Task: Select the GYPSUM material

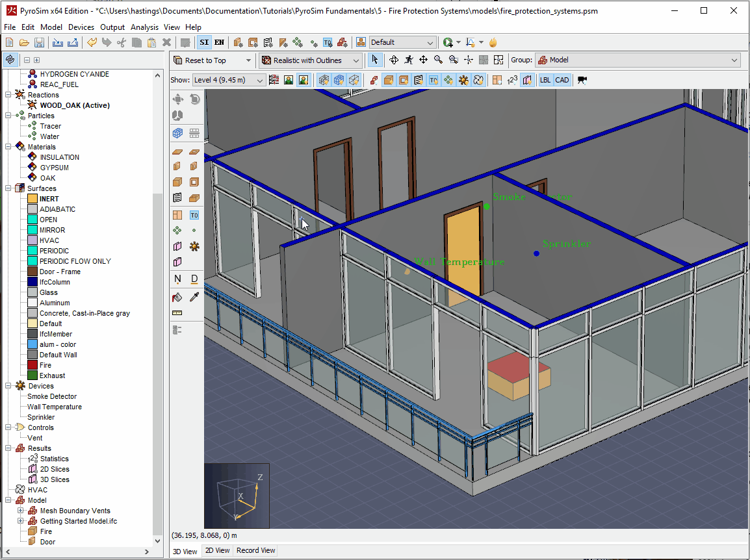Action: coord(54,168)
